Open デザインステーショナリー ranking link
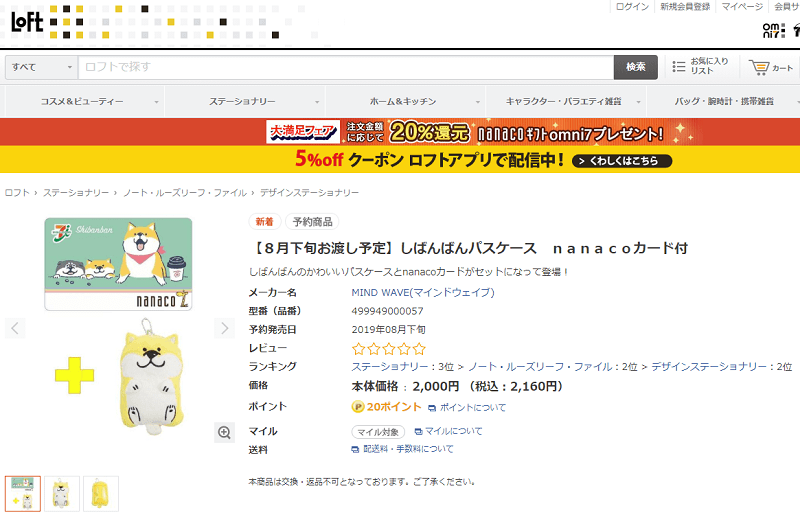 tap(709, 367)
